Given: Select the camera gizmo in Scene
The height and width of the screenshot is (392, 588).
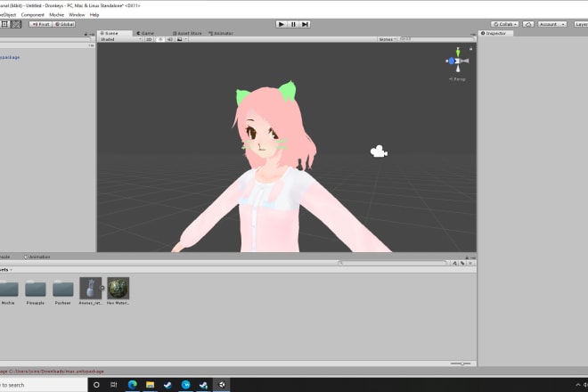Looking at the screenshot, I should (379, 151).
